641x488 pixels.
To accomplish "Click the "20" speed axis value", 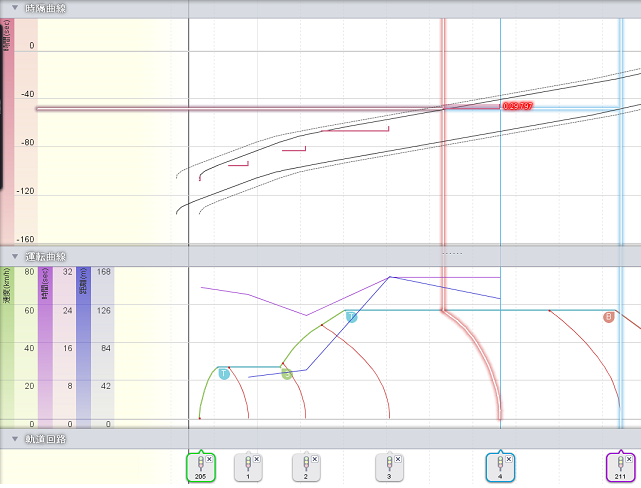I will (x=29, y=386).
